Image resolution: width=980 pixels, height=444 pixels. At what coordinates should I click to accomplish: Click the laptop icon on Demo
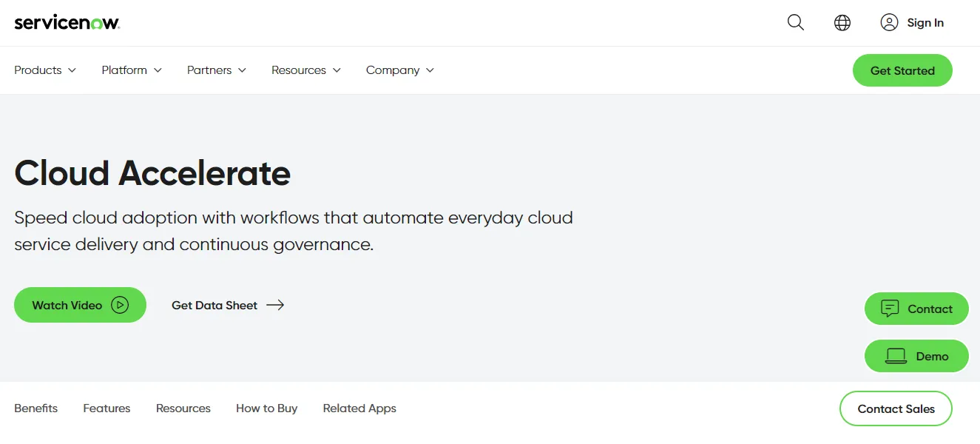click(x=896, y=357)
